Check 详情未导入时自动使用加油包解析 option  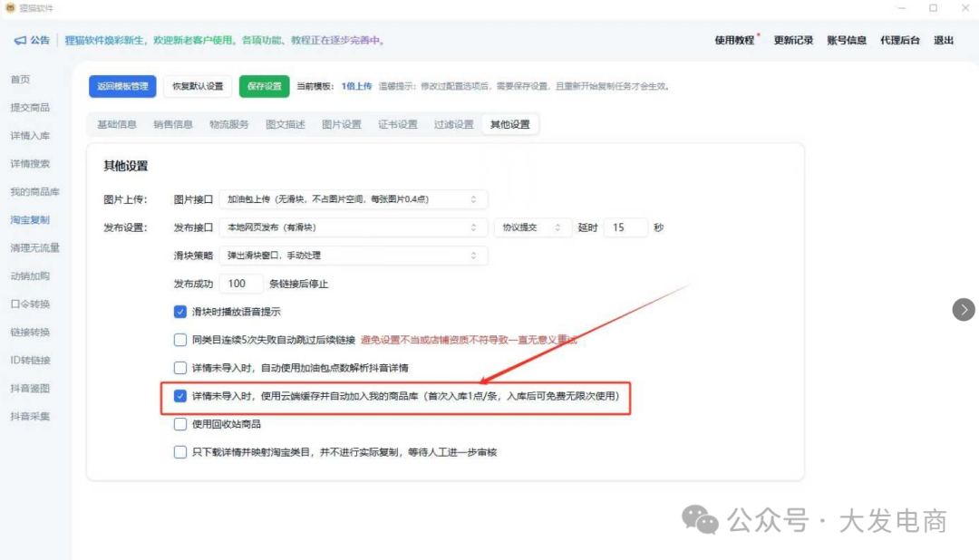click(x=179, y=367)
